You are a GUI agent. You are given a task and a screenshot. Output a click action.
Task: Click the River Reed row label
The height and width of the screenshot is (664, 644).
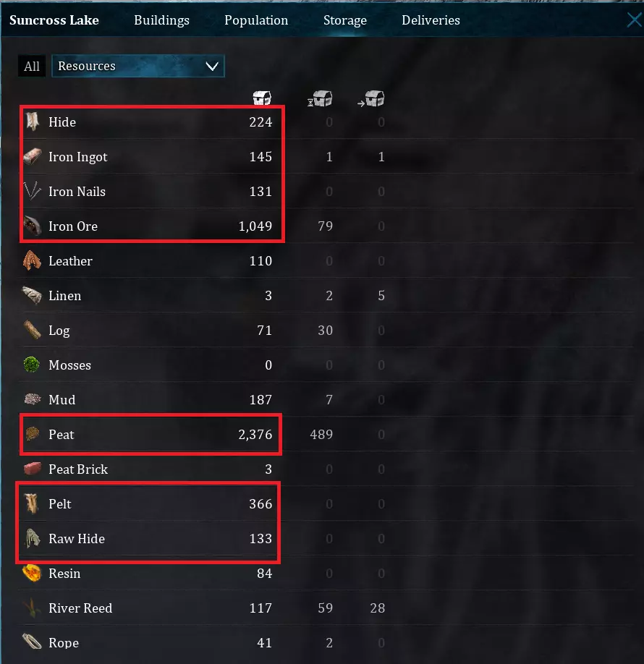[80, 608]
